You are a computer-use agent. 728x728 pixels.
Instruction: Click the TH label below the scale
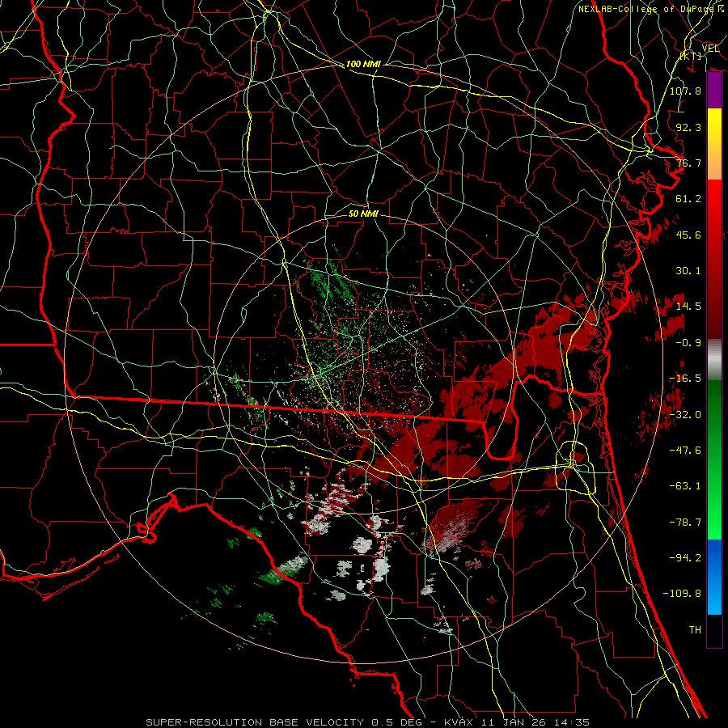tap(695, 630)
